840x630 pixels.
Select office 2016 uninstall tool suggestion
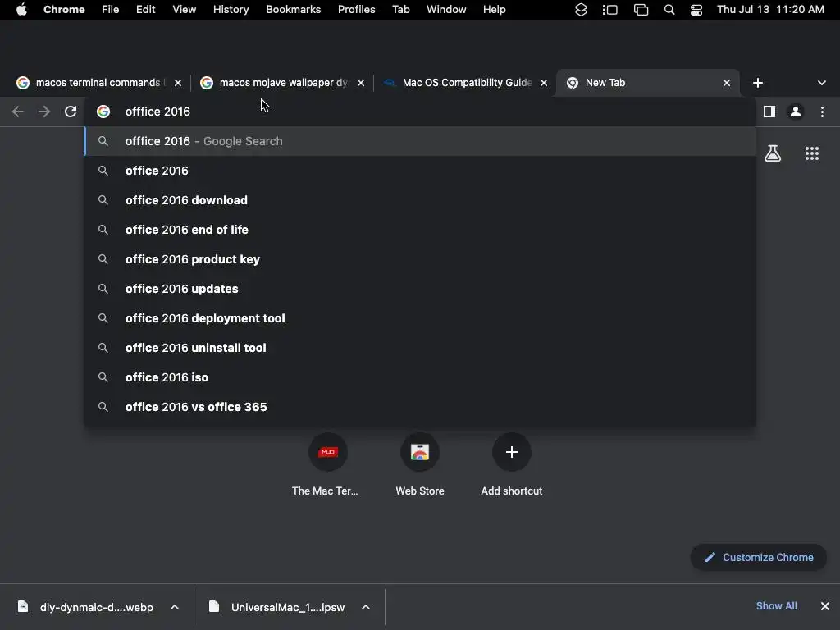421,347
